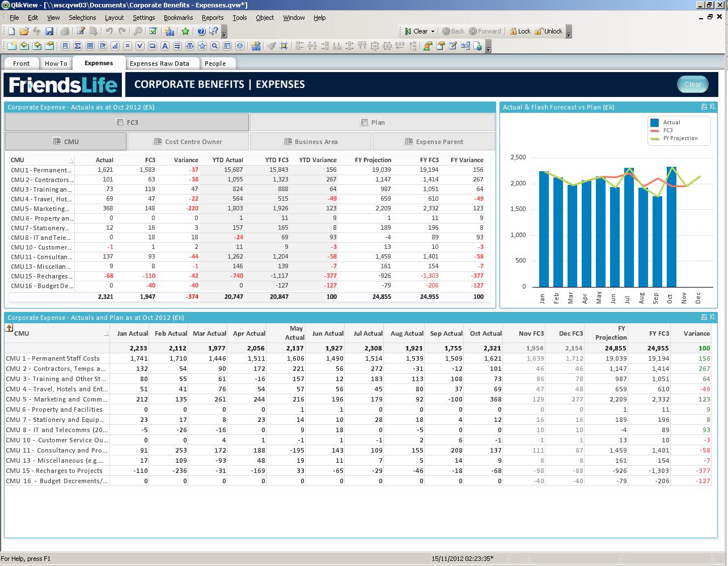The width and height of the screenshot is (728, 566).
Task: Export the bar chart using XL icon
Action: click(712, 107)
